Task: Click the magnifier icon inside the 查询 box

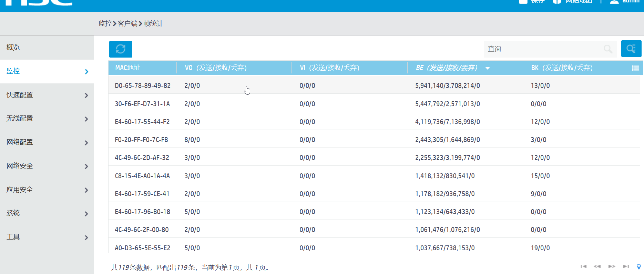Action: (x=608, y=49)
